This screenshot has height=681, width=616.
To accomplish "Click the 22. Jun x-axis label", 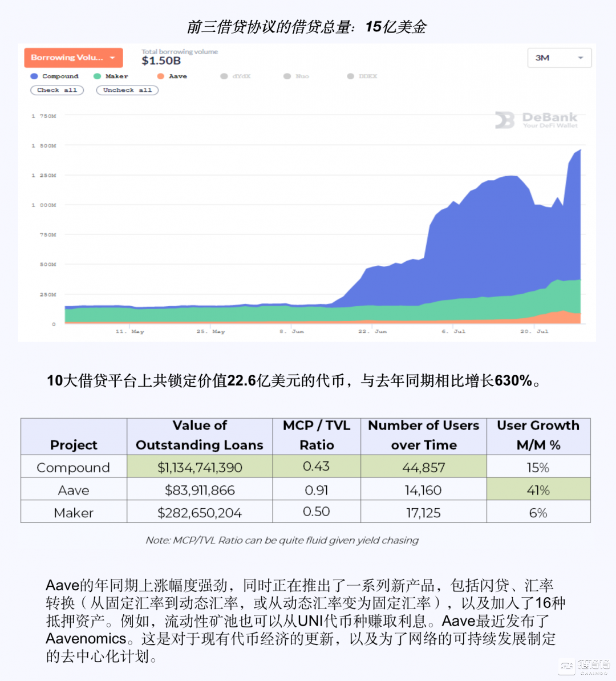I will coord(372,331).
